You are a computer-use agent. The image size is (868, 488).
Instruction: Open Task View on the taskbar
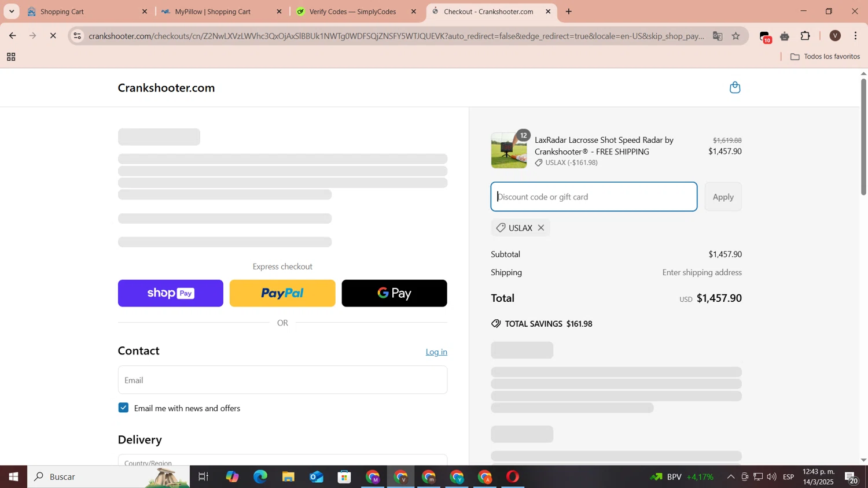point(204,477)
